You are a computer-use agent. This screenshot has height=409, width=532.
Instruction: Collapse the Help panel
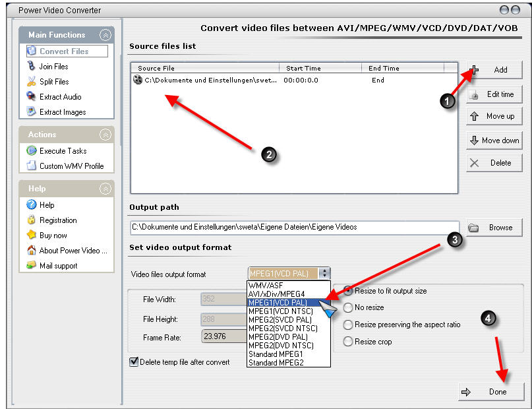tap(105, 189)
